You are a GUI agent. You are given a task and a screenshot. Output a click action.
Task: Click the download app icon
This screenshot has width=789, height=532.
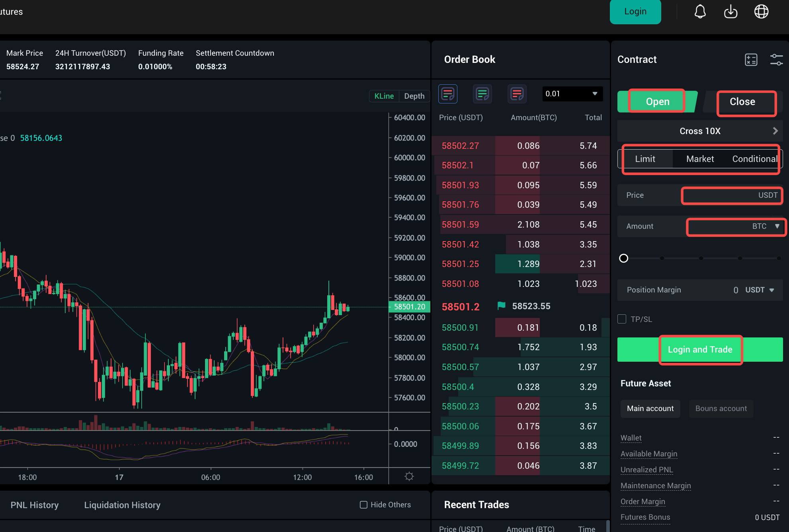click(x=730, y=12)
